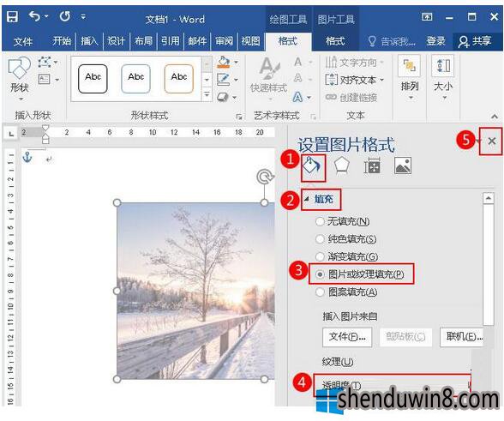Collapse the 填充 section triangle
Viewport: 504px width, 421px height.
pos(307,199)
